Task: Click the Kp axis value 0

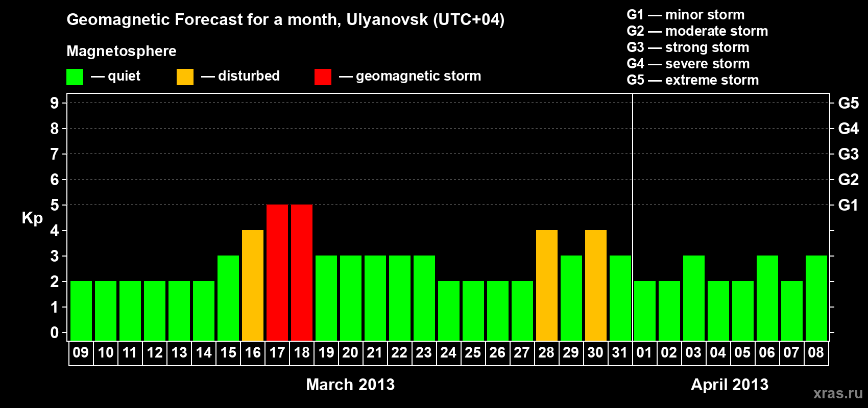Action: point(55,333)
